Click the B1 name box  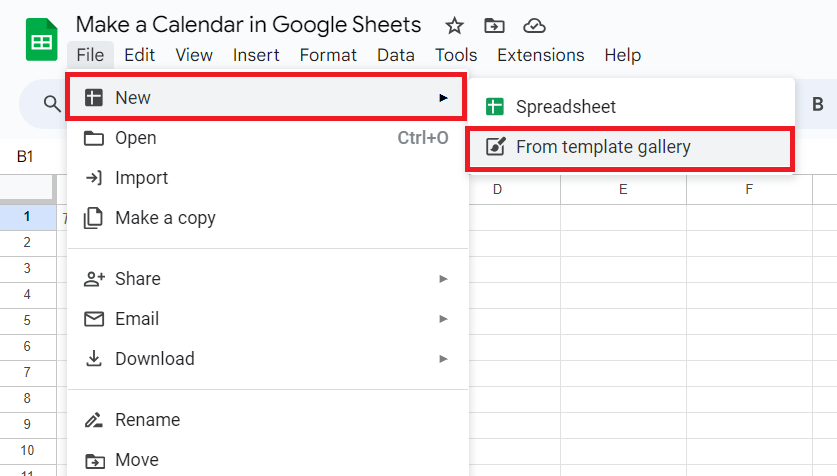(25, 156)
